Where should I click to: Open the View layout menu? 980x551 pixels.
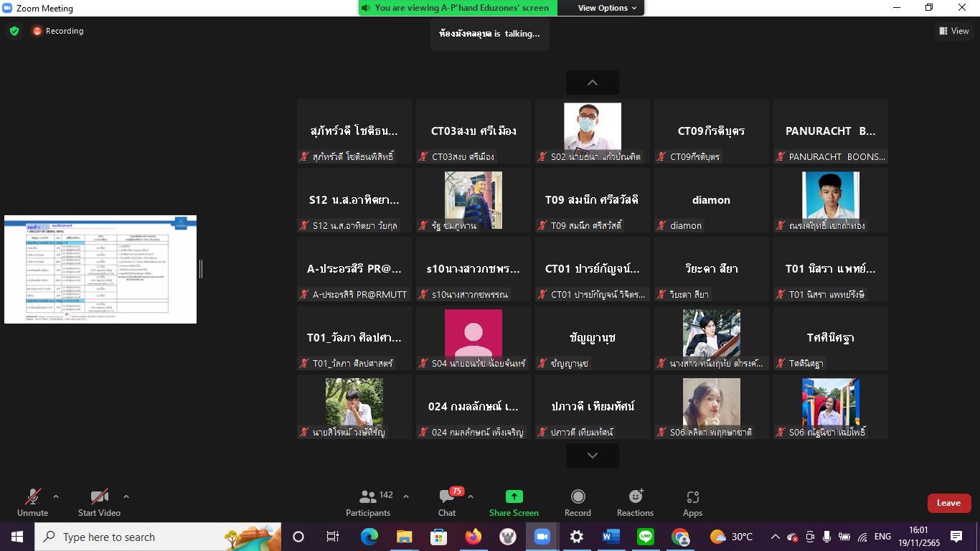(954, 31)
